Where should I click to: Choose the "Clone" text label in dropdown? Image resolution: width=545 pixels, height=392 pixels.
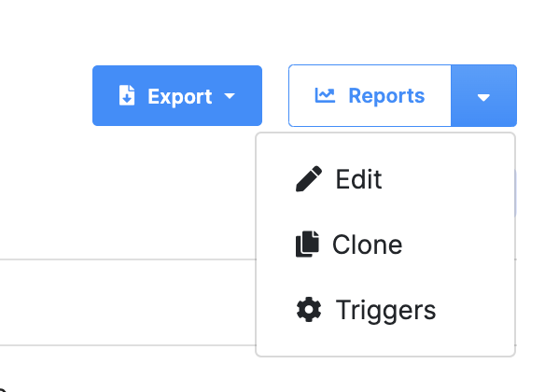click(368, 245)
